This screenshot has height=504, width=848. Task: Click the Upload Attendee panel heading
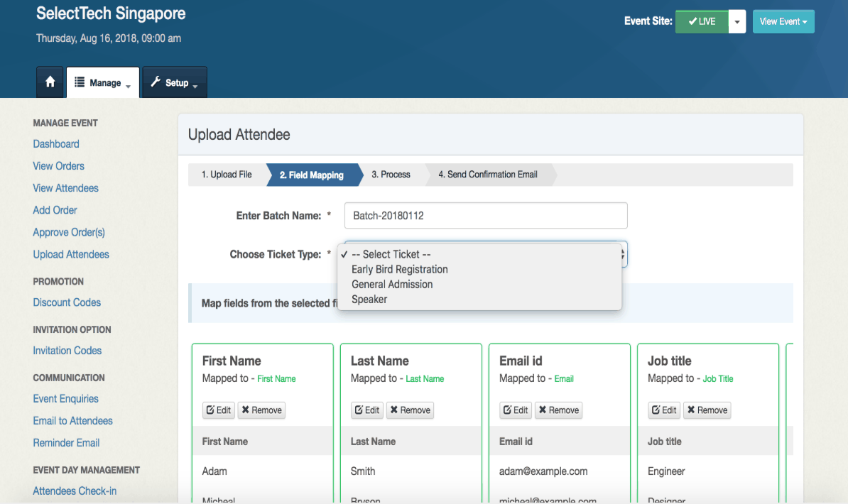[239, 135]
